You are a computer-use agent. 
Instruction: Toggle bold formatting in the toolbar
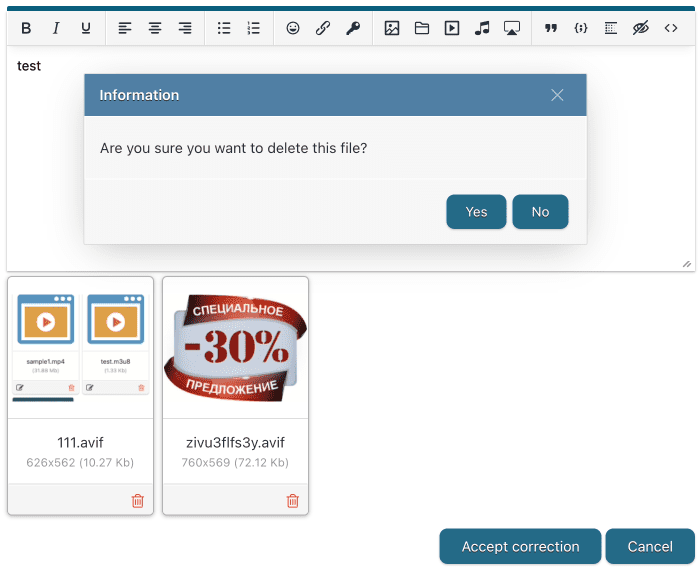click(26, 28)
